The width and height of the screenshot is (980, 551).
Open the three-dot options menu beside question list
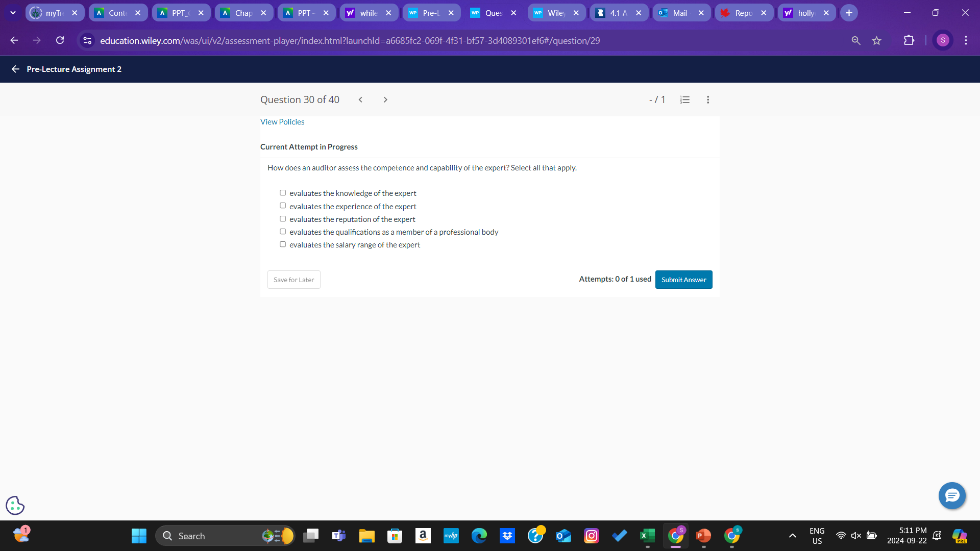click(x=708, y=99)
